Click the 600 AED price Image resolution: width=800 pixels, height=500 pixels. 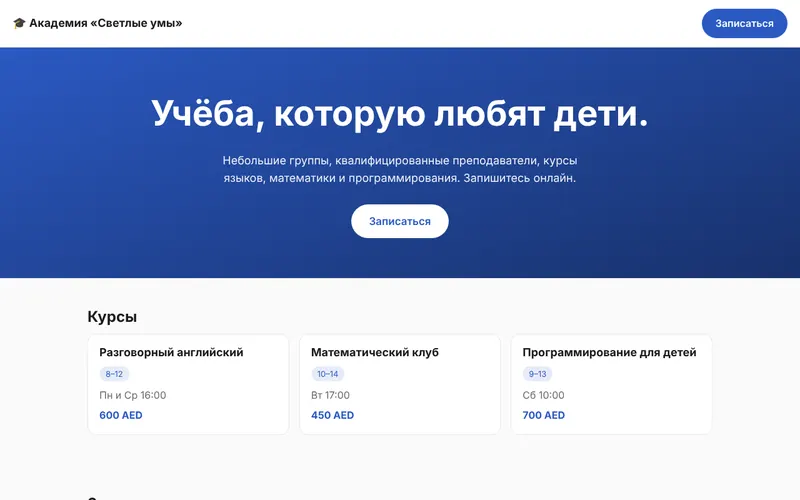click(x=121, y=415)
